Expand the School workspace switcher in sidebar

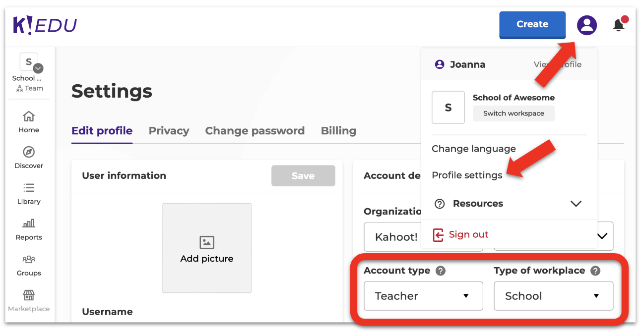coord(38,69)
